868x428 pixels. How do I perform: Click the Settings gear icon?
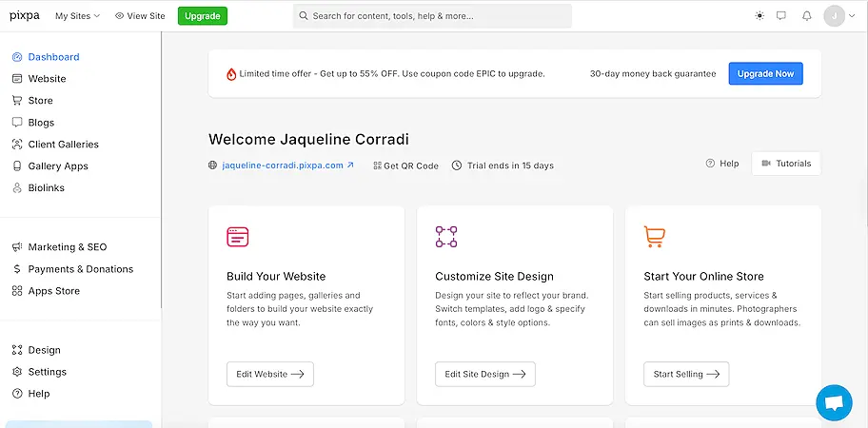point(17,372)
